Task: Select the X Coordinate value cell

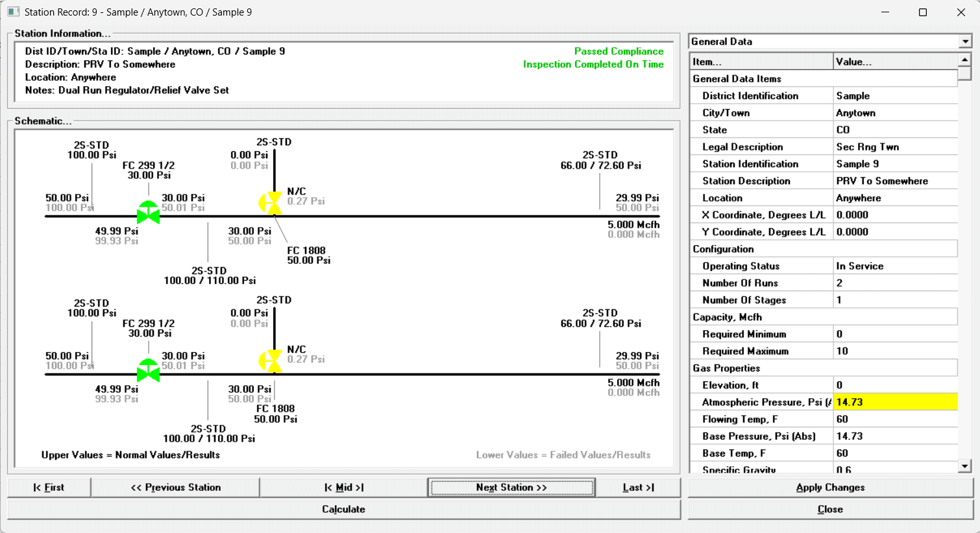Action: pyautogui.click(x=896, y=215)
